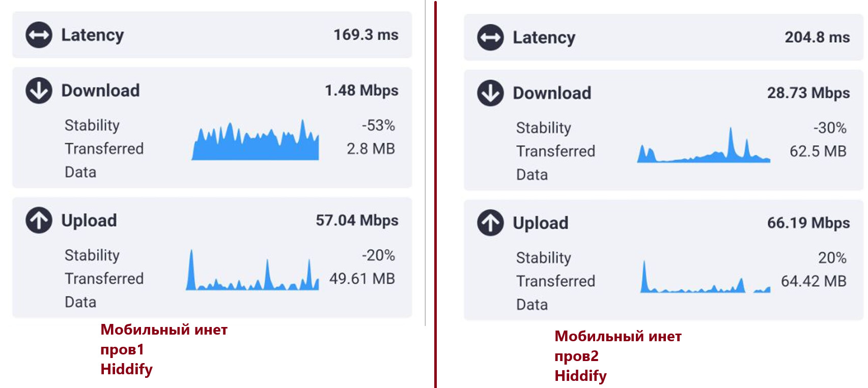Screen dimensions: 868x388
Task: Click the left panel Upload arrow icon
Action: 39,220
